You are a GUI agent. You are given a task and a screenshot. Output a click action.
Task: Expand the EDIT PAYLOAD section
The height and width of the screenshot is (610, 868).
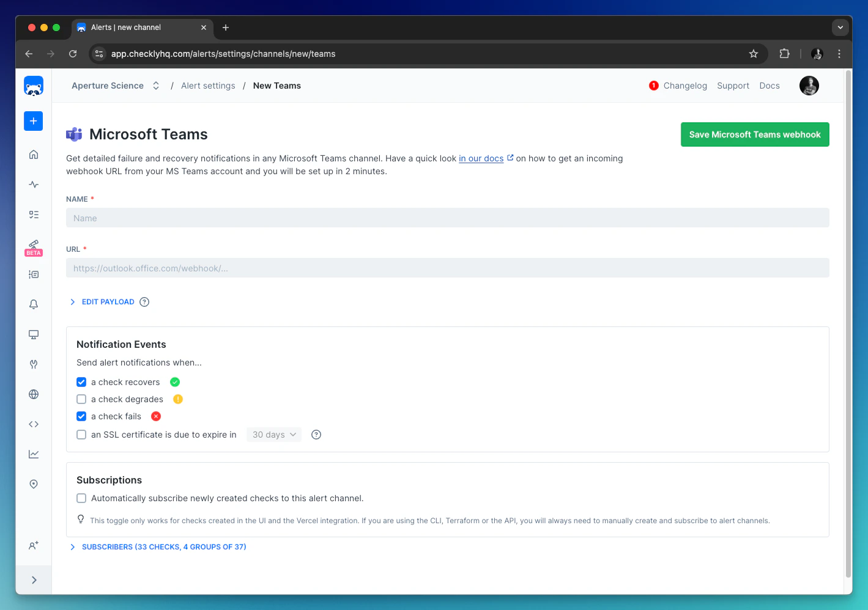[x=108, y=301]
